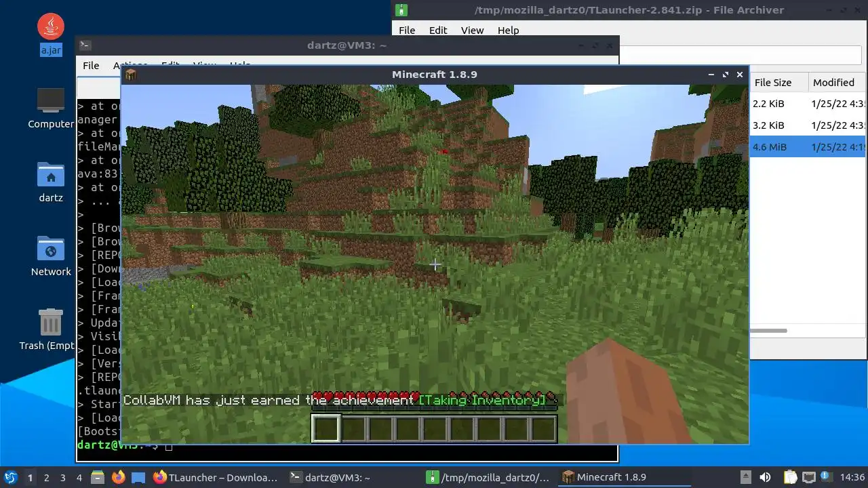The image size is (868, 488).
Task: Open File menu in the terminal window
Action: coord(91,66)
